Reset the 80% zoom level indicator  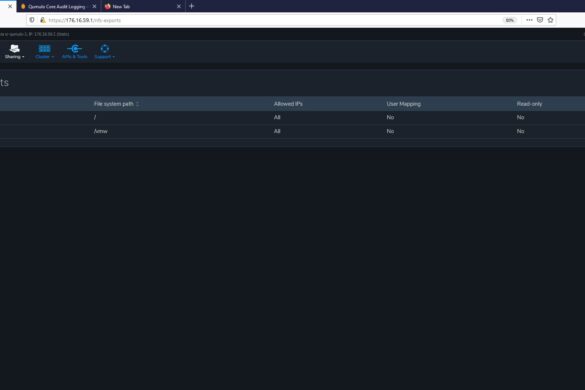509,20
